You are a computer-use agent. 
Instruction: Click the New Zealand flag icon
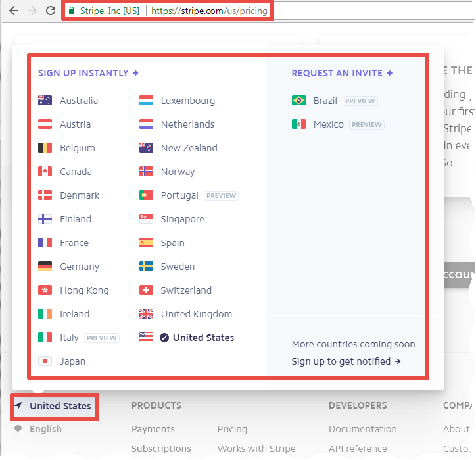pos(146,147)
